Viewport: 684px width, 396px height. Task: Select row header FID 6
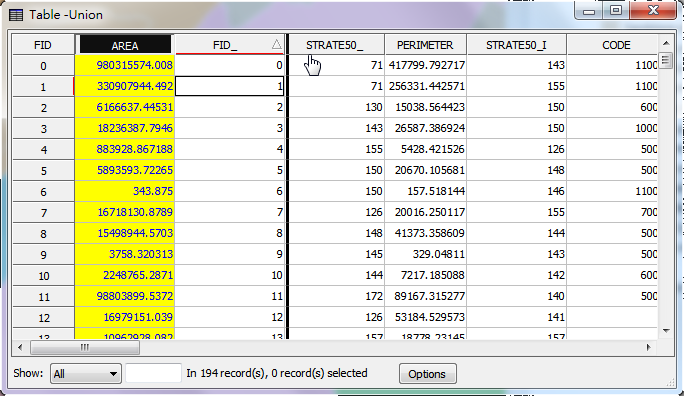point(43,191)
